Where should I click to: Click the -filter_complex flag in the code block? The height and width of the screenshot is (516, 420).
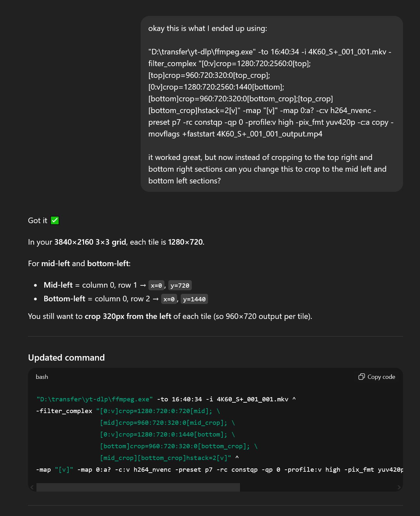[64, 411]
